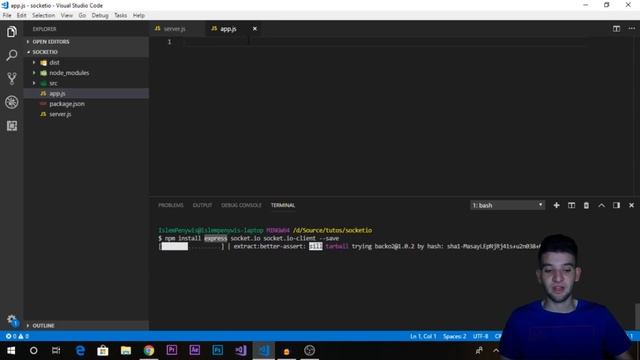Open Cortana search circle on taskbar
This screenshot has width=640, height=360.
[x=33, y=350]
